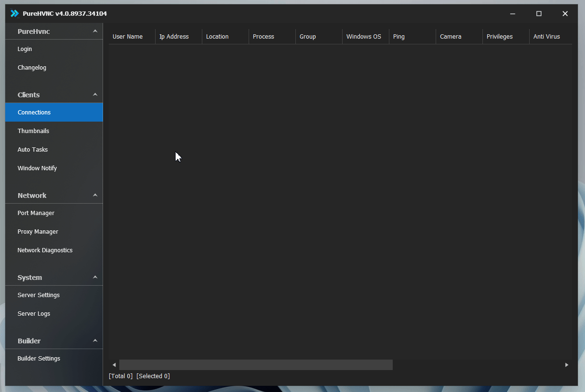Sort by the User Name column
This screenshot has height=392, width=585.
[132, 37]
